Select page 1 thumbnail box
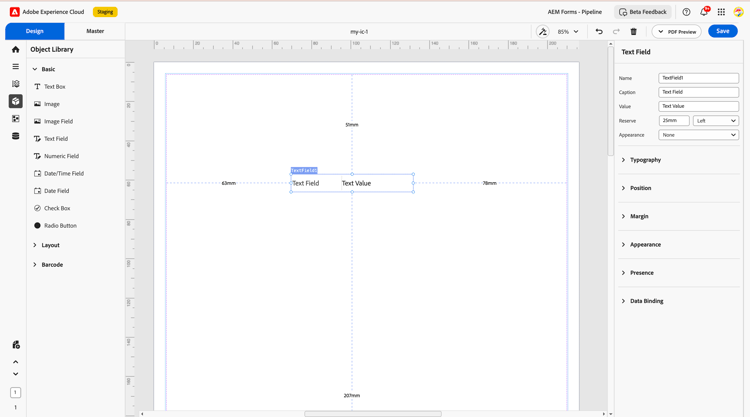 pos(15,393)
